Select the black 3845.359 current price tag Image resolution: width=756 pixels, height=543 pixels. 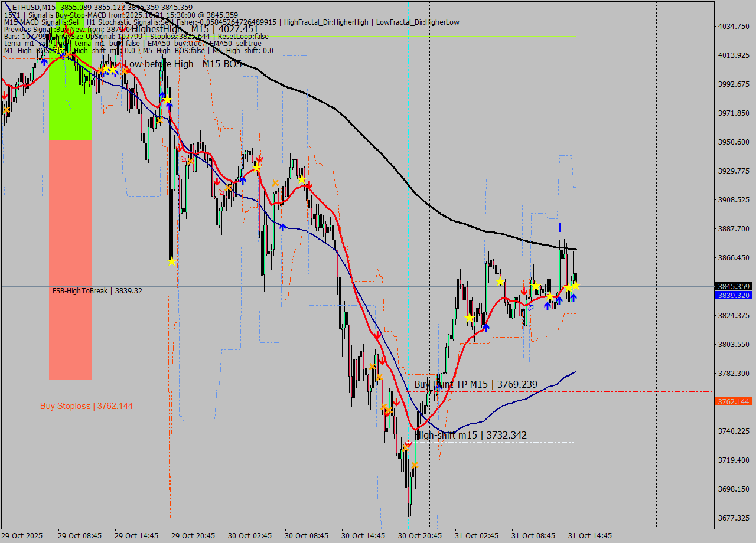[734, 286]
